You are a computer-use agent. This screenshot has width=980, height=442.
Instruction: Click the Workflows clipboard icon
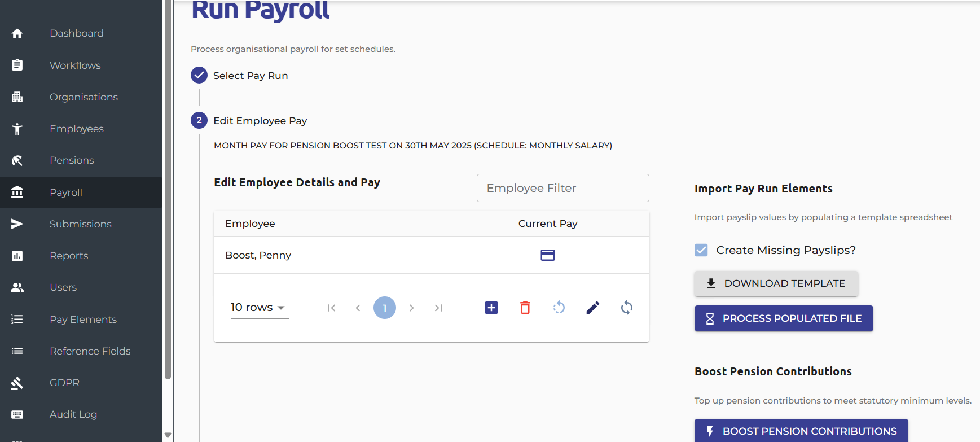17,65
